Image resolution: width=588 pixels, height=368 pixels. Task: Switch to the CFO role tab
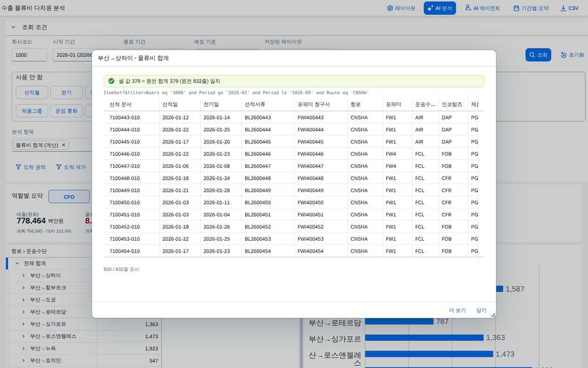click(69, 197)
